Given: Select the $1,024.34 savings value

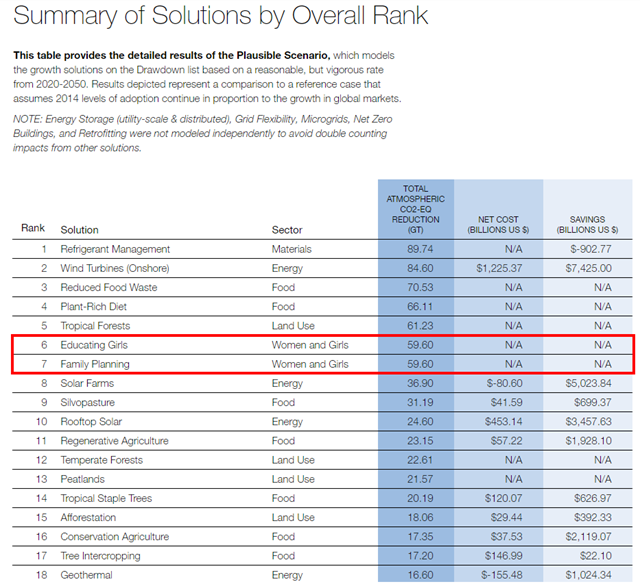Looking at the screenshot, I should point(589,575).
